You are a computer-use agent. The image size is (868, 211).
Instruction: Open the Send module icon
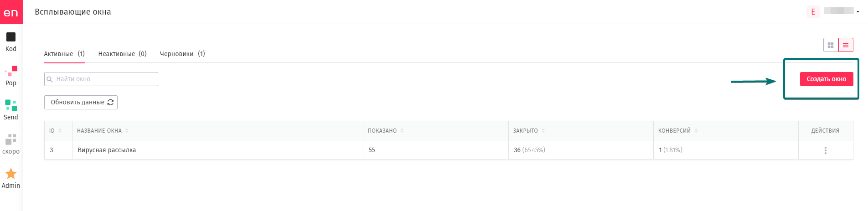(x=11, y=105)
